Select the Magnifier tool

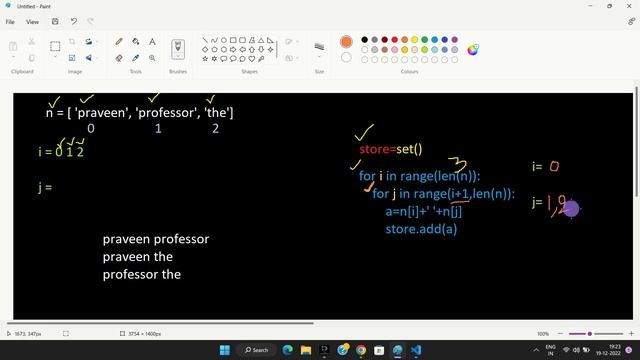[x=152, y=58]
